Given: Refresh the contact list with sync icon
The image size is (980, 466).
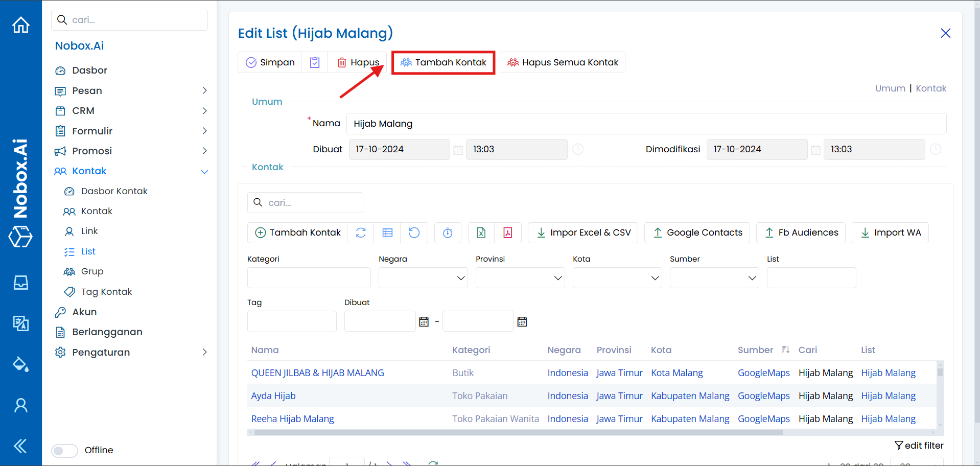Looking at the screenshot, I should click(x=361, y=232).
